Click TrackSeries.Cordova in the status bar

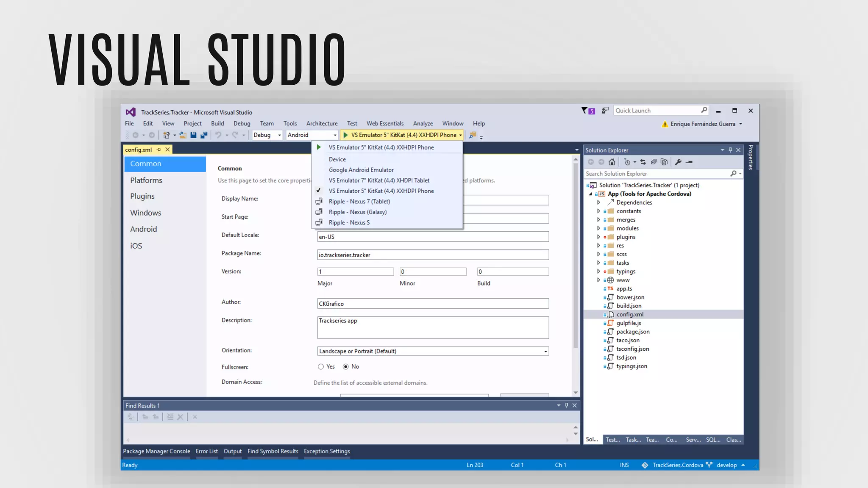click(678, 465)
